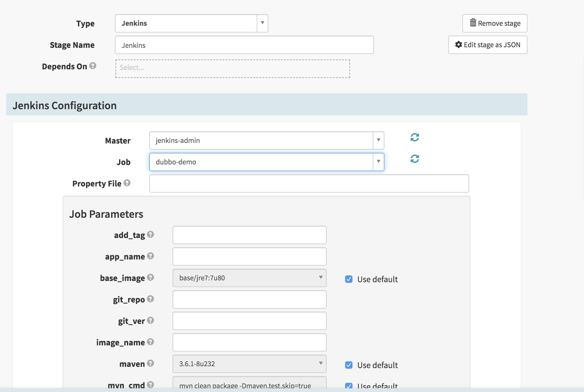Show help for mvn_cmd parameter
Viewport: 584px width, 392px height.
click(150, 385)
